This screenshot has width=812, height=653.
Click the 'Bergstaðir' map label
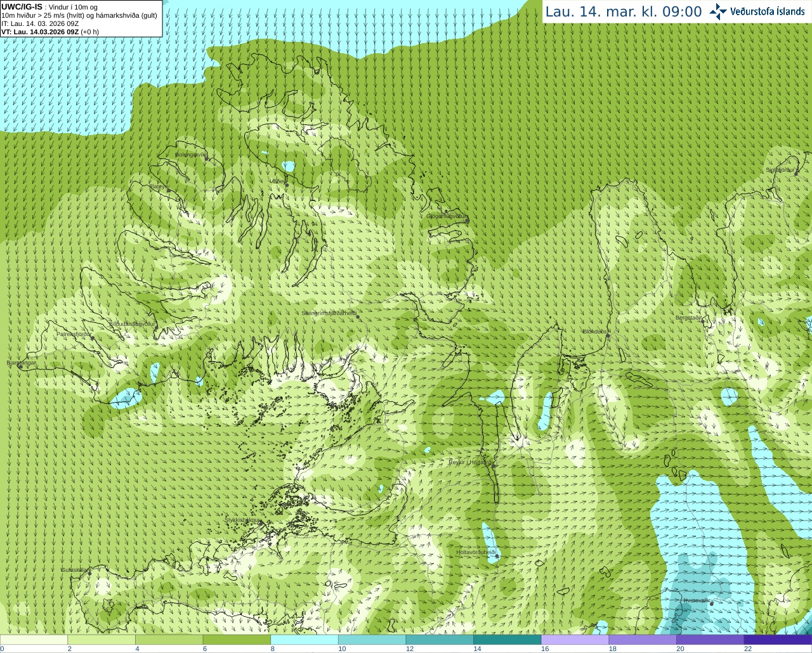pos(688,318)
